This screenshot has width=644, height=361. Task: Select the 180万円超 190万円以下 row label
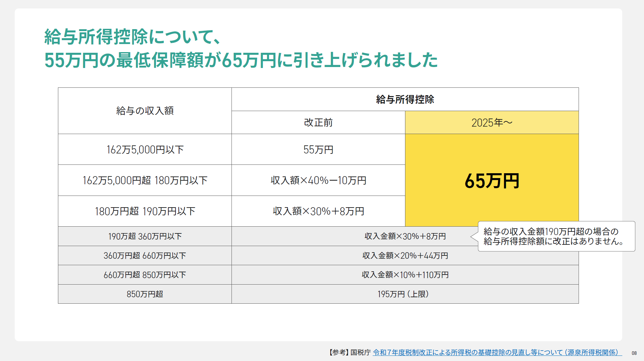(x=144, y=211)
